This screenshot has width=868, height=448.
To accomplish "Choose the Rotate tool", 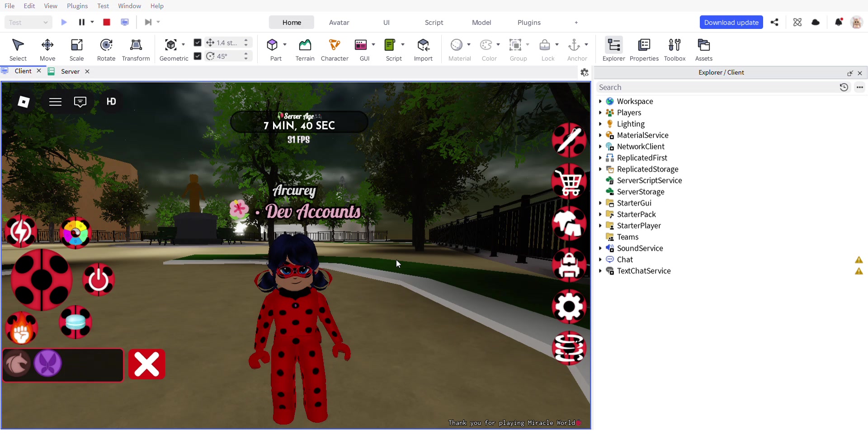I will pyautogui.click(x=106, y=50).
